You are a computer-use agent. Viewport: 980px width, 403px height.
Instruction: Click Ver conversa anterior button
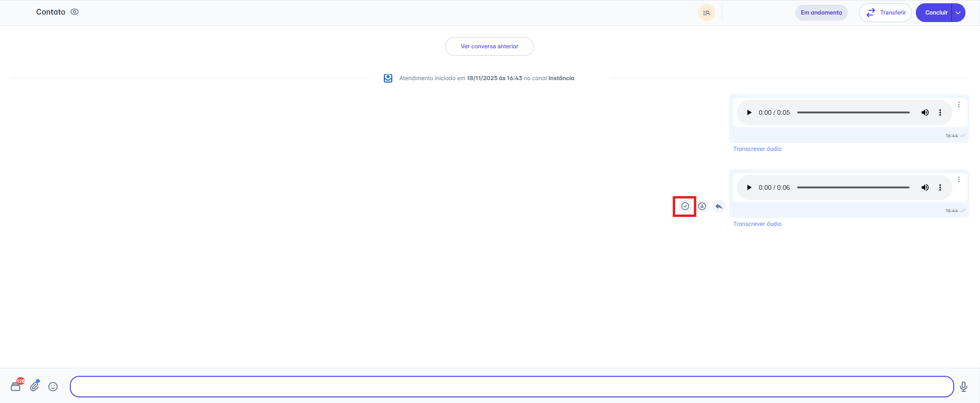pos(489,46)
